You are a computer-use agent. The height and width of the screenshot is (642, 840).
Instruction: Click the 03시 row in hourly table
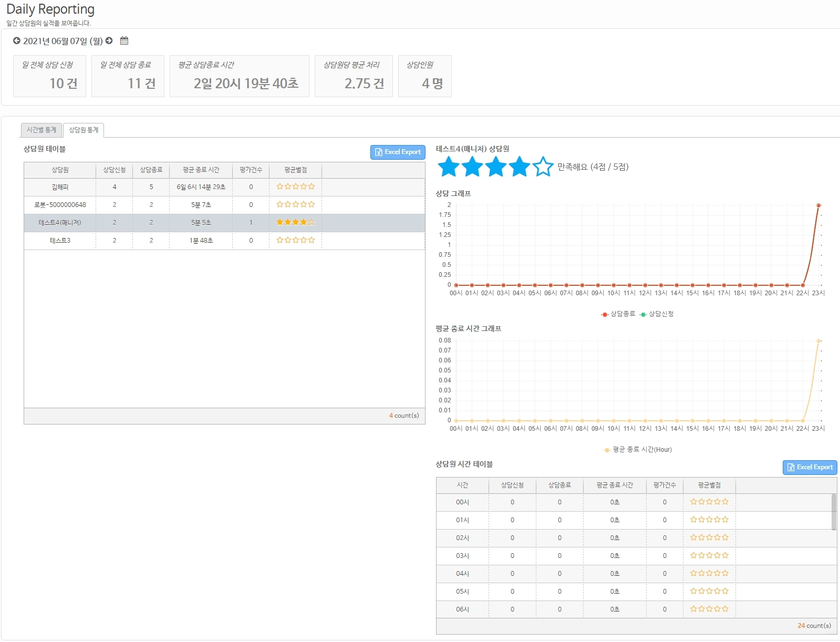[x=634, y=556]
